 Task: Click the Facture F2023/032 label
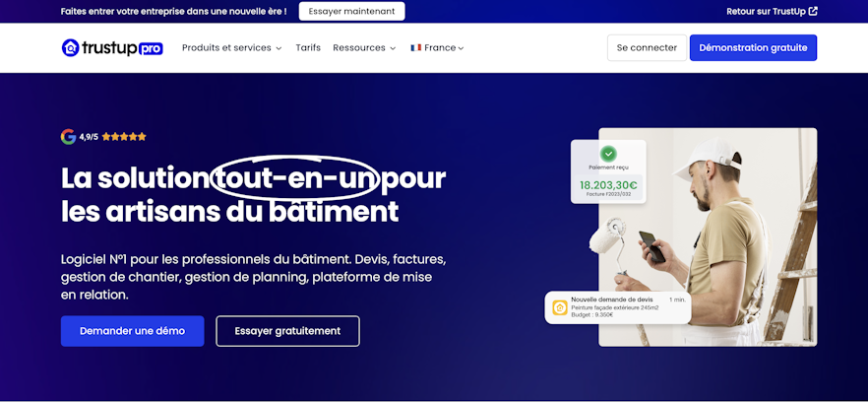click(608, 195)
